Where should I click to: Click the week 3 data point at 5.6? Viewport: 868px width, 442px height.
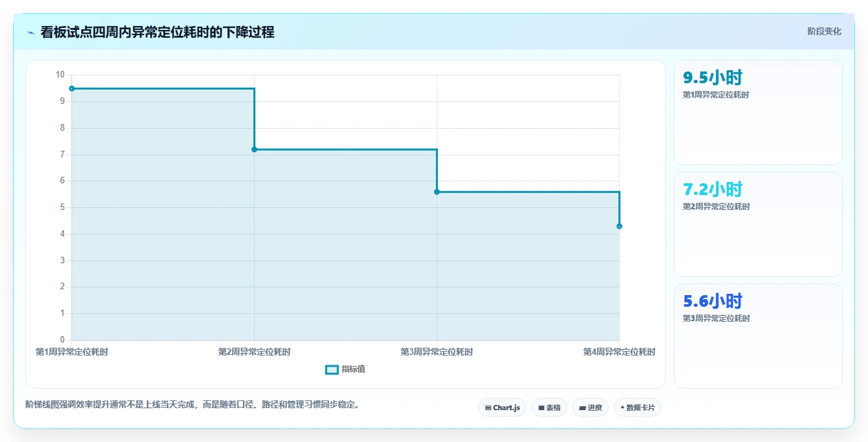tap(437, 192)
